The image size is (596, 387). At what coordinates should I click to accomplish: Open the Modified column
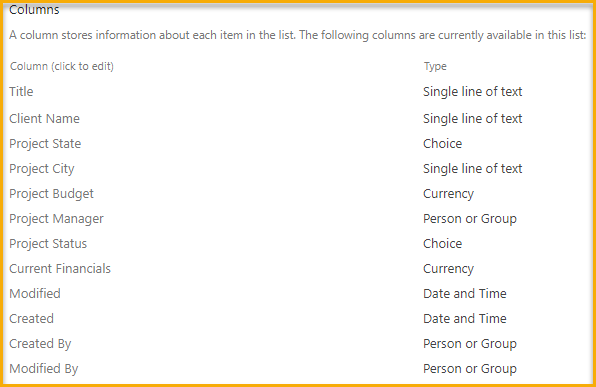point(35,293)
